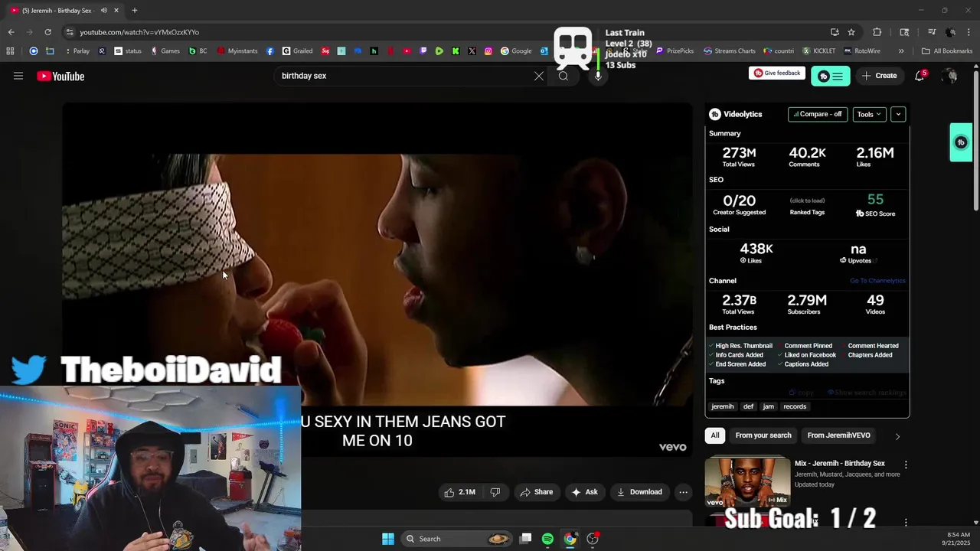Go back in browser history
This screenshot has width=980, height=551.
coord(11,32)
